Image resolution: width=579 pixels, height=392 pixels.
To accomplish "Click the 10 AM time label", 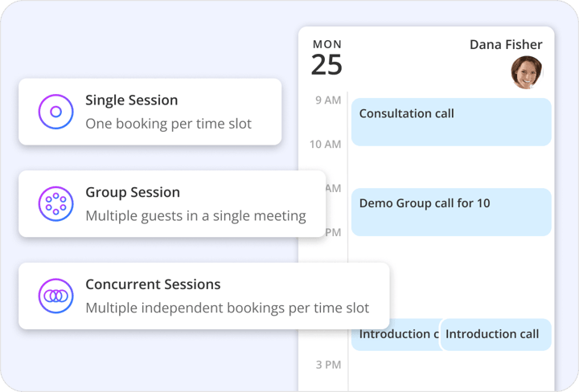I will (x=325, y=144).
